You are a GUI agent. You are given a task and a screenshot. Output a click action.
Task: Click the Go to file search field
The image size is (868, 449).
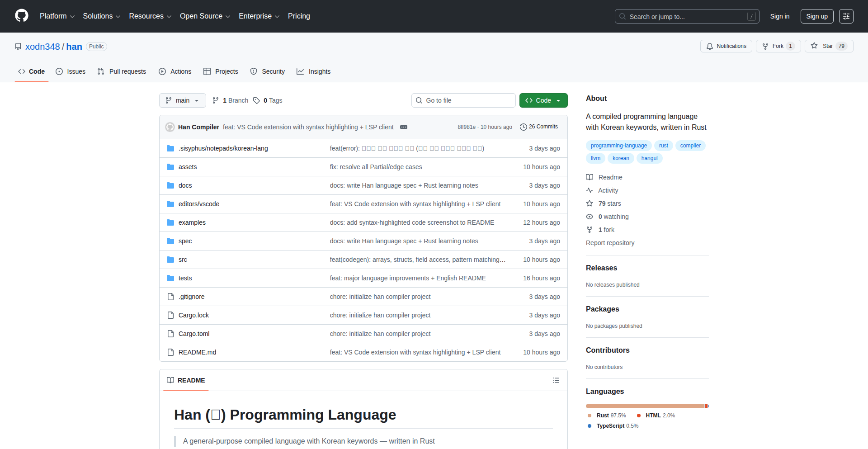(x=463, y=100)
